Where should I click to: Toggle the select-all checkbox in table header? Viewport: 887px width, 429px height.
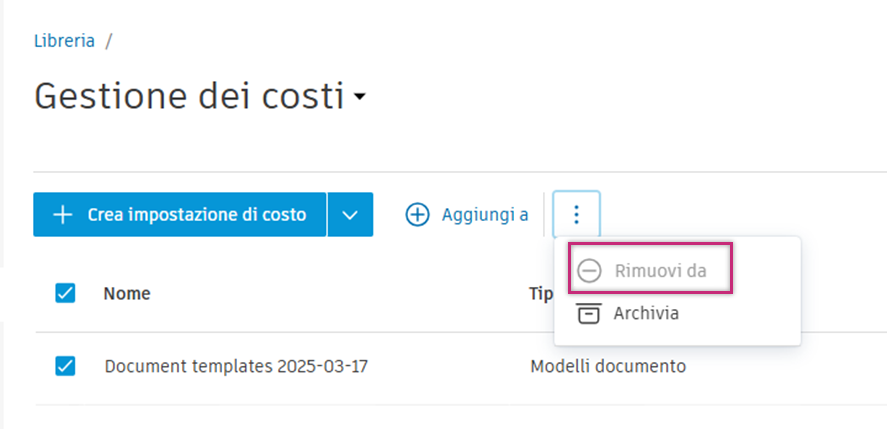coord(65,293)
